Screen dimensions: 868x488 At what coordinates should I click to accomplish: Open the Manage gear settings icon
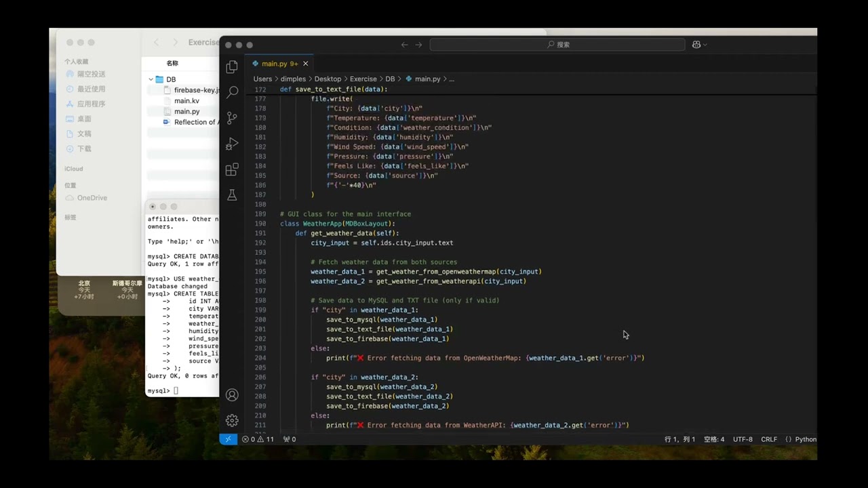(x=232, y=420)
